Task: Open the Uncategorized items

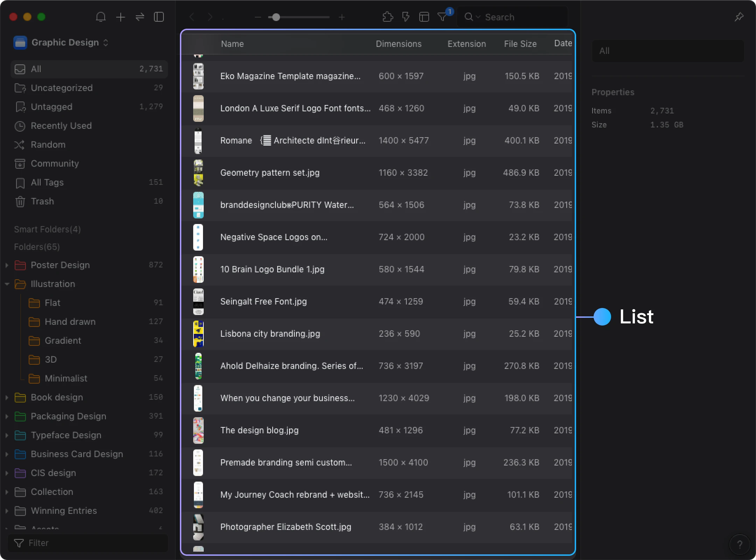Action: coord(89,88)
